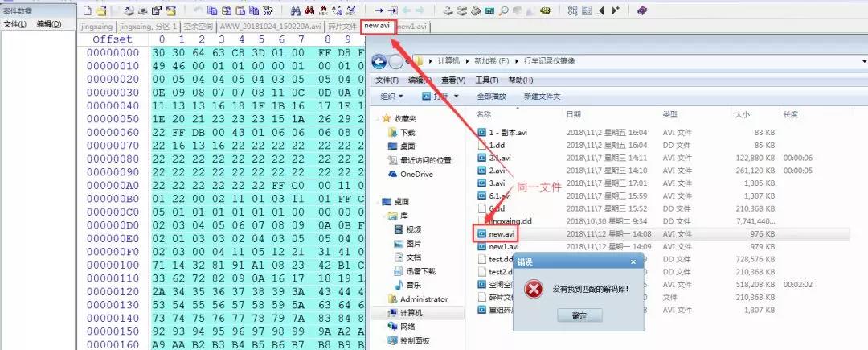
Task: Click the New file icon in WinHex toolbar
Action: tap(87, 10)
